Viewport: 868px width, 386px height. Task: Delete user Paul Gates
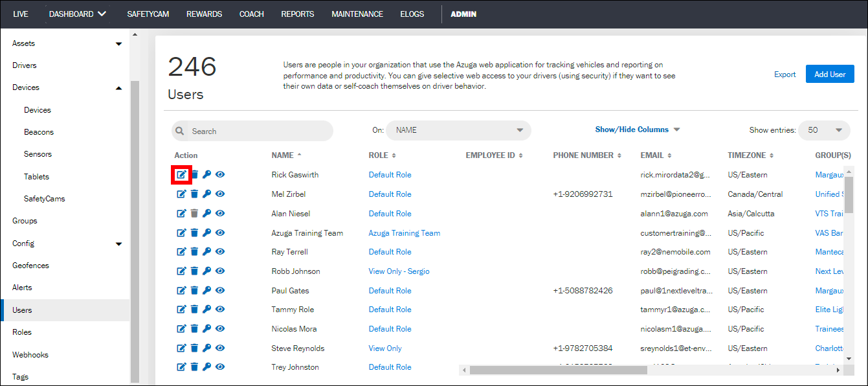coord(194,290)
